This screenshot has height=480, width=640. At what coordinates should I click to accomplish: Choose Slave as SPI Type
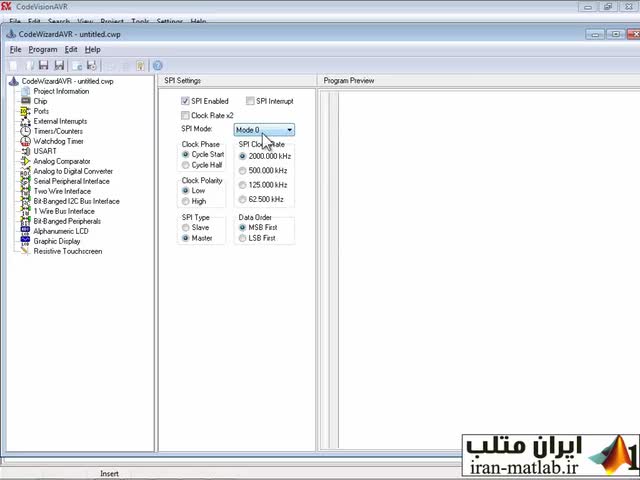(186, 227)
